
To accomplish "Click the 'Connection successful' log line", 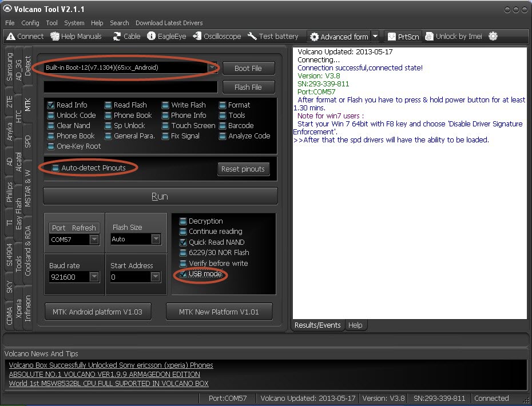I will coord(360,68).
